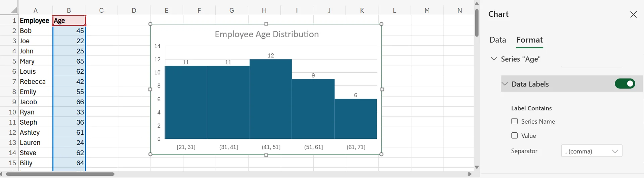Click the histogram bar labeled 9
Viewport: 644px width, 178px height.
pos(313,109)
